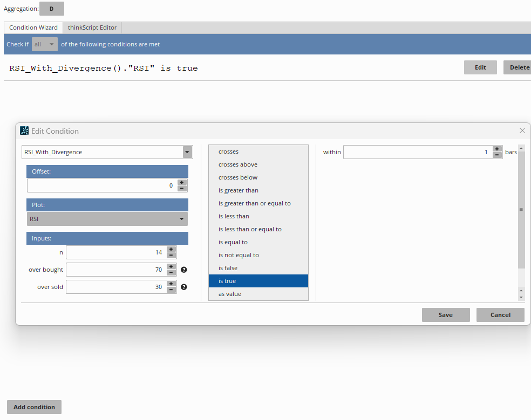
Task: Save the edited condition
Action: point(445,315)
